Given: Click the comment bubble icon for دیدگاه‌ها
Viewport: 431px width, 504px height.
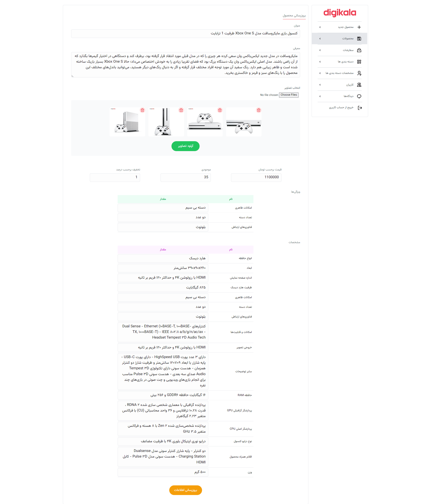Looking at the screenshot, I should (359, 96).
